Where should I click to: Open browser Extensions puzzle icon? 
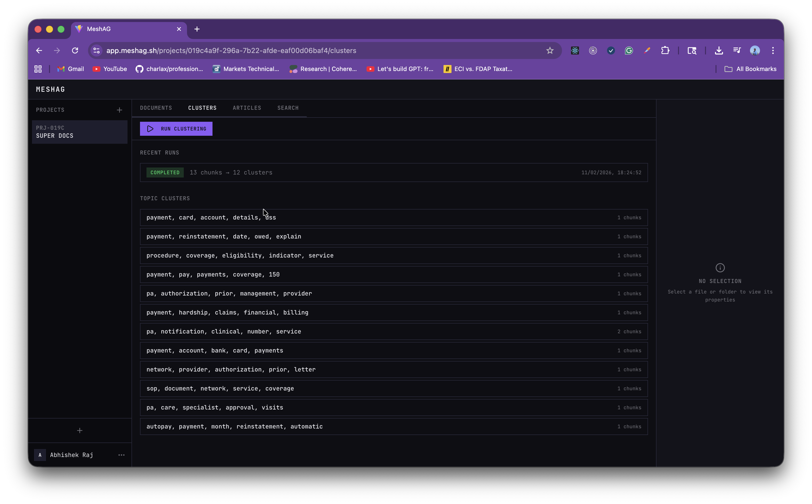point(665,51)
